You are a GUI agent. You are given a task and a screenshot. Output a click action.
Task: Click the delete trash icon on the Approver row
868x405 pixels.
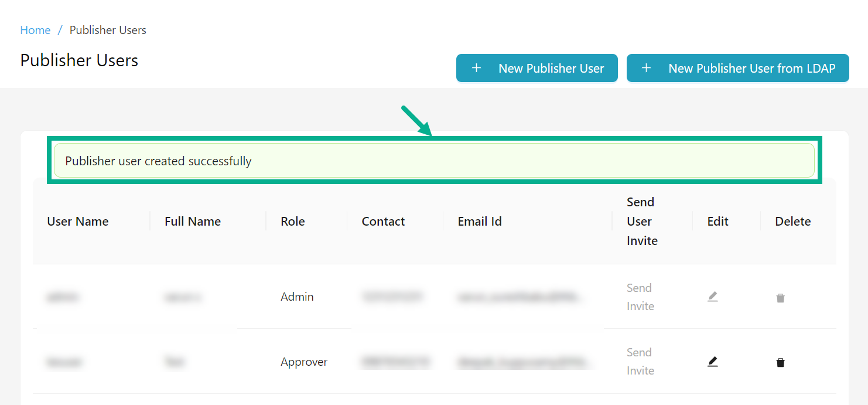tap(781, 362)
